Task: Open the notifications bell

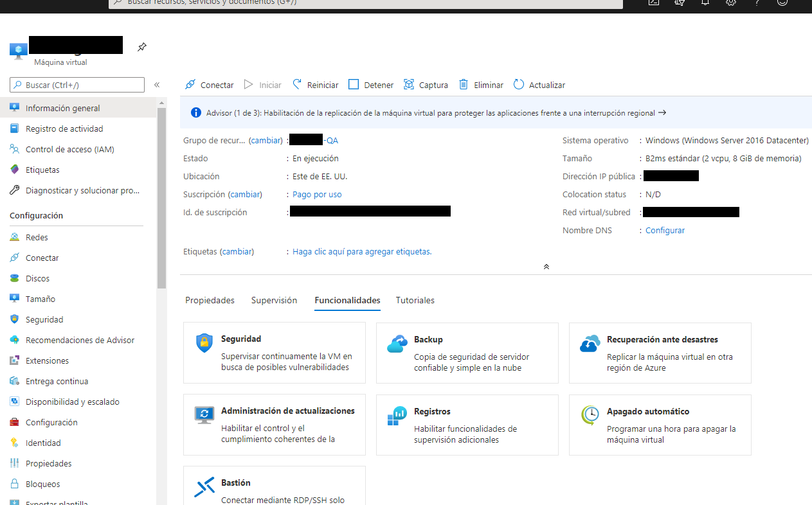Action: click(705, 4)
